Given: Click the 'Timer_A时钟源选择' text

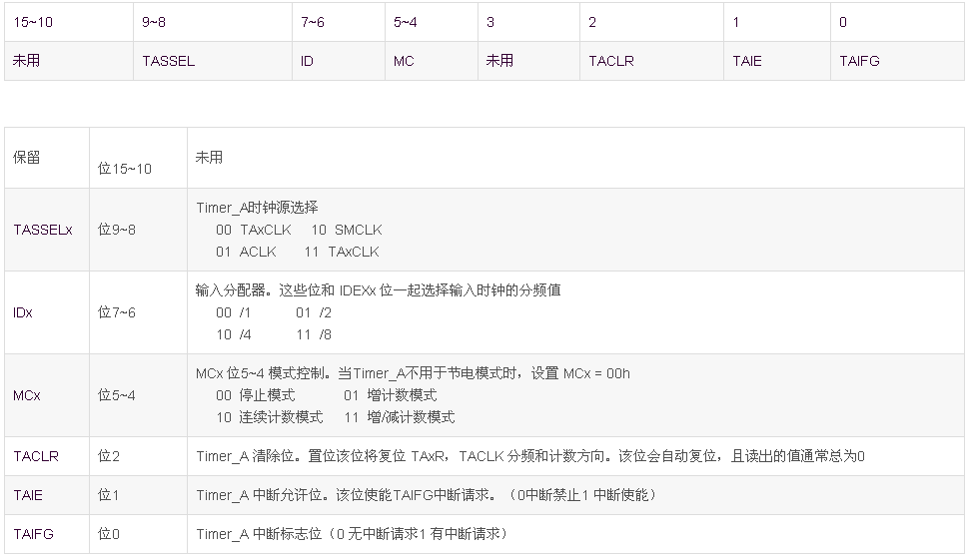Looking at the screenshot, I should pos(257,208).
